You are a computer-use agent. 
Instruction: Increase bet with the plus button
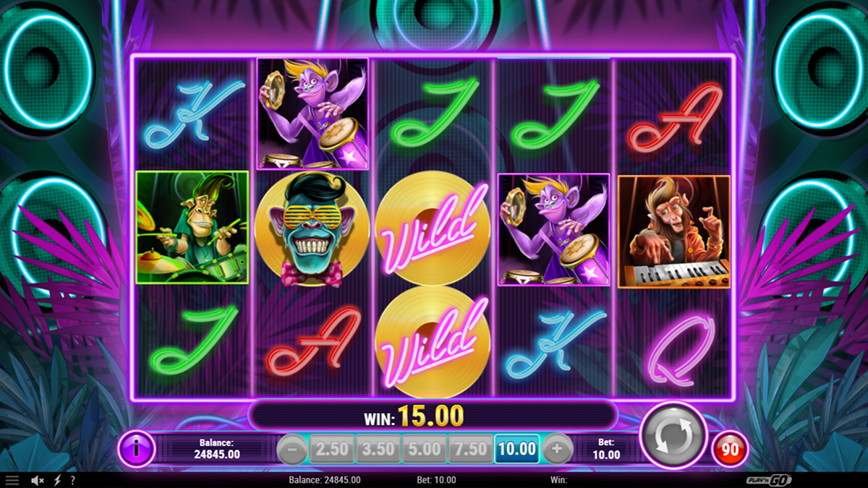(x=557, y=449)
